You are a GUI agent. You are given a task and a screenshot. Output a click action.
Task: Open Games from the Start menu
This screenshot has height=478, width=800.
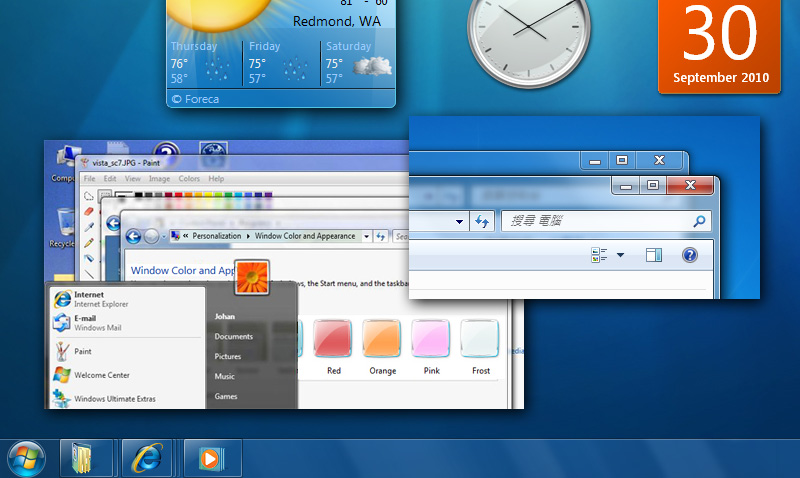coord(226,396)
